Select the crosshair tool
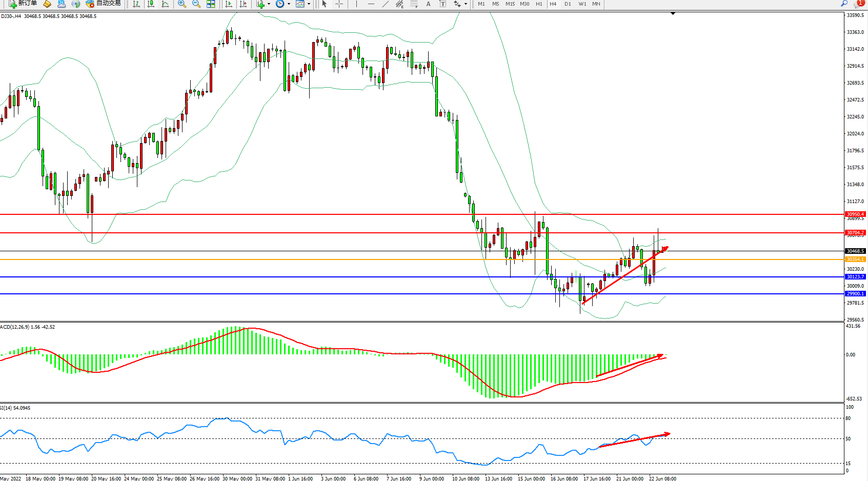The image size is (868, 481). click(339, 4)
